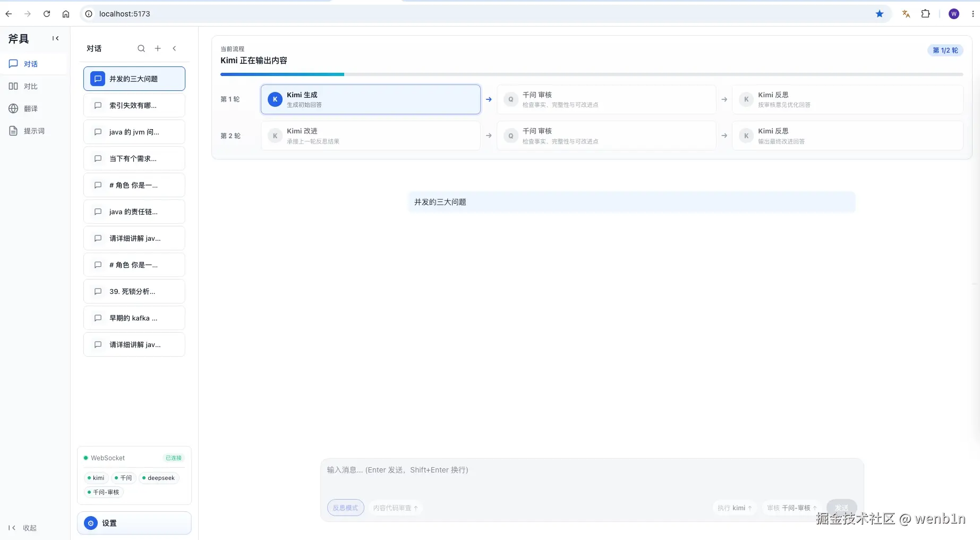Open the browser profile W avatar
Image resolution: width=980 pixels, height=540 pixels.
954,14
